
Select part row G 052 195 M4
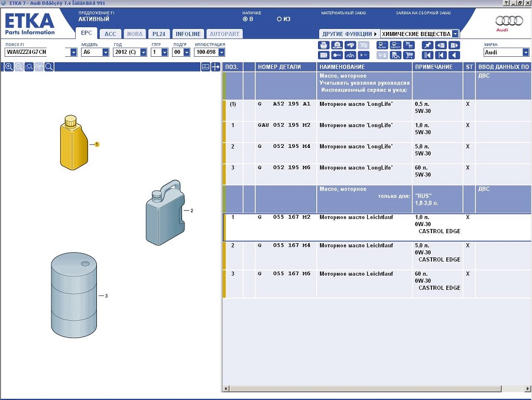[x=377, y=153]
